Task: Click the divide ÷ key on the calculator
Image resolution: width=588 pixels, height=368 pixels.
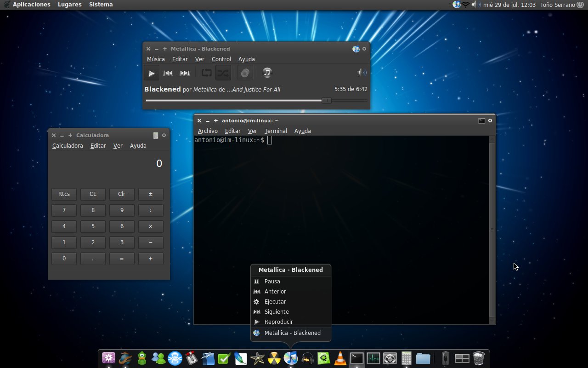Action: [x=151, y=210]
